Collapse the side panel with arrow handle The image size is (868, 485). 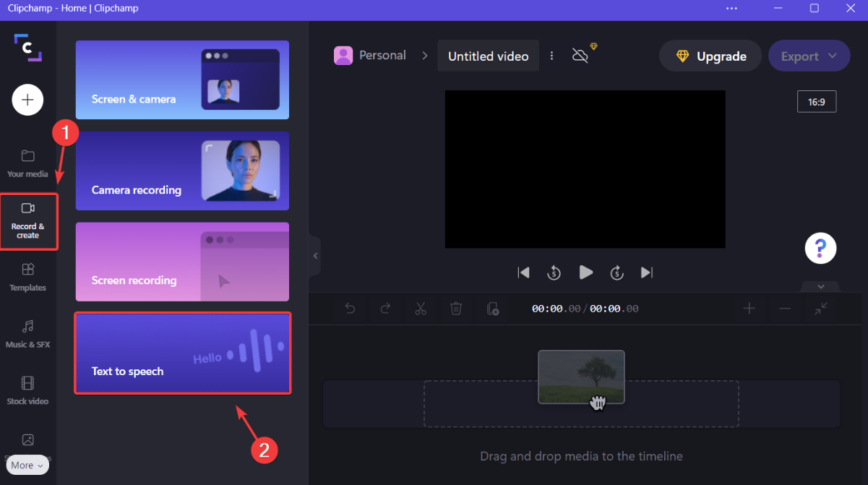[x=315, y=255]
